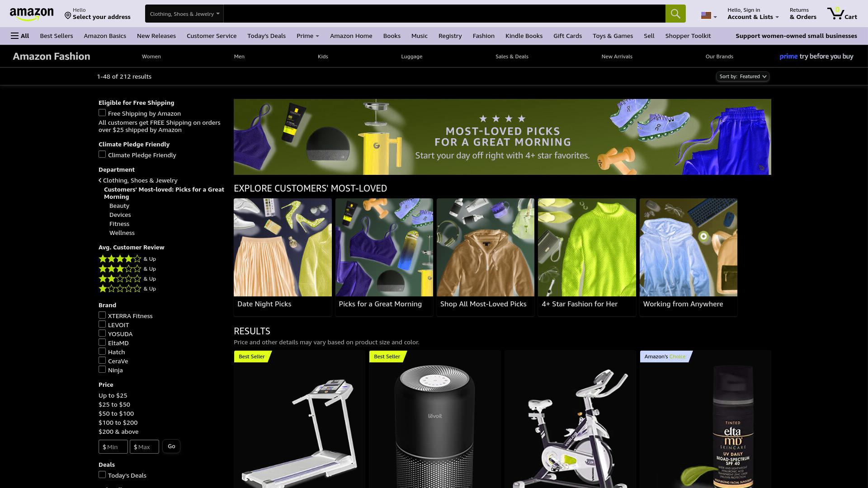This screenshot has width=868, height=488.
Task: Select CeraVe brand checkbox
Action: click(x=102, y=361)
